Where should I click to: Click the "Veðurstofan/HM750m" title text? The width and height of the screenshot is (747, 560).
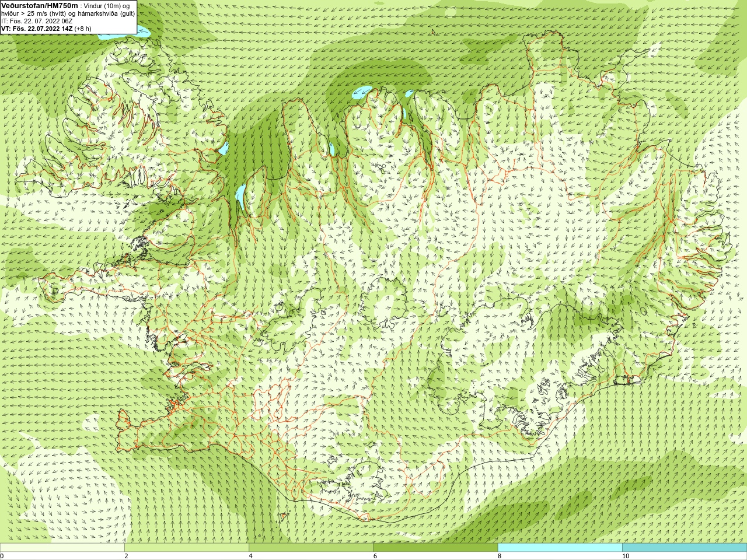pyautogui.click(x=40, y=5)
